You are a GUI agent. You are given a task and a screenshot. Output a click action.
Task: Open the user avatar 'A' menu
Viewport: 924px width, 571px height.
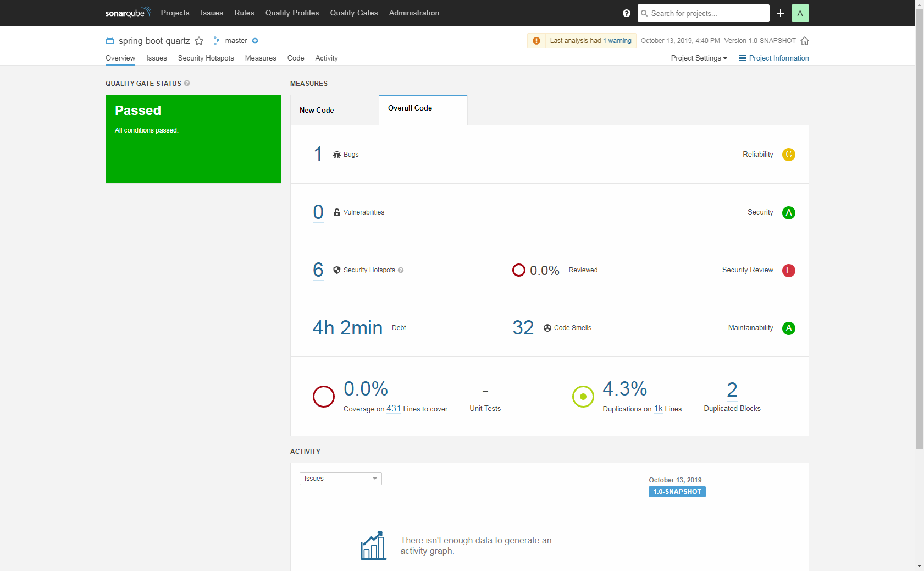(x=800, y=13)
